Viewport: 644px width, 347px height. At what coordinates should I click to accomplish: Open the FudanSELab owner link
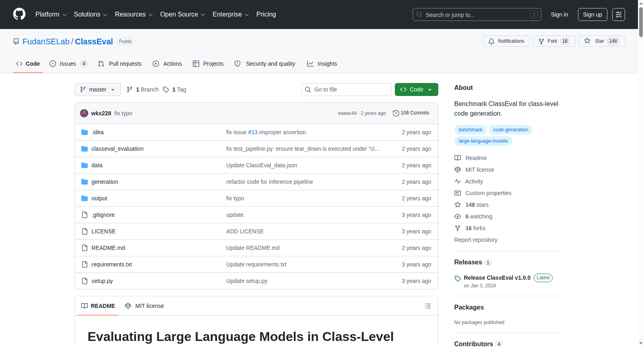pos(46,42)
